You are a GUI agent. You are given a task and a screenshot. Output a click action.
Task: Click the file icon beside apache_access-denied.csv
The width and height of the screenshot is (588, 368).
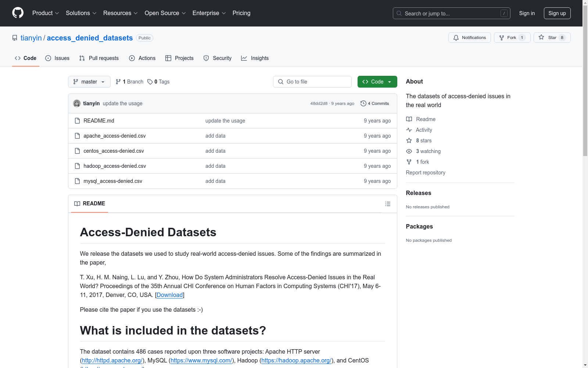click(77, 136)
